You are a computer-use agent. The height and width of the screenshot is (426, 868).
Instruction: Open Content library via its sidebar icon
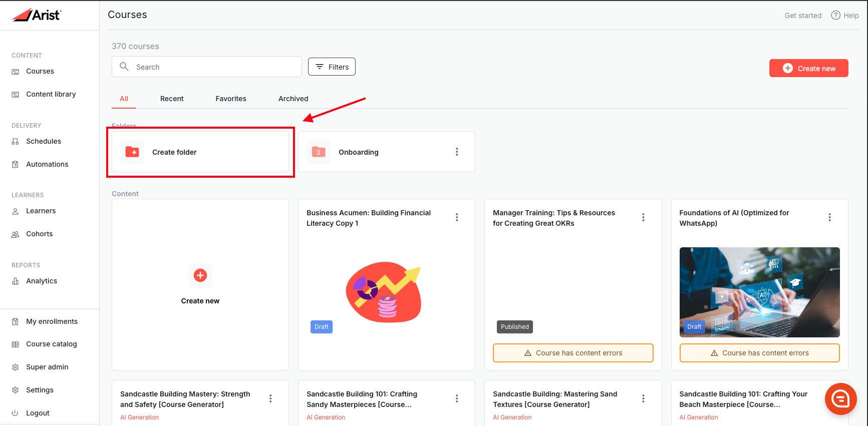point(16,95)
